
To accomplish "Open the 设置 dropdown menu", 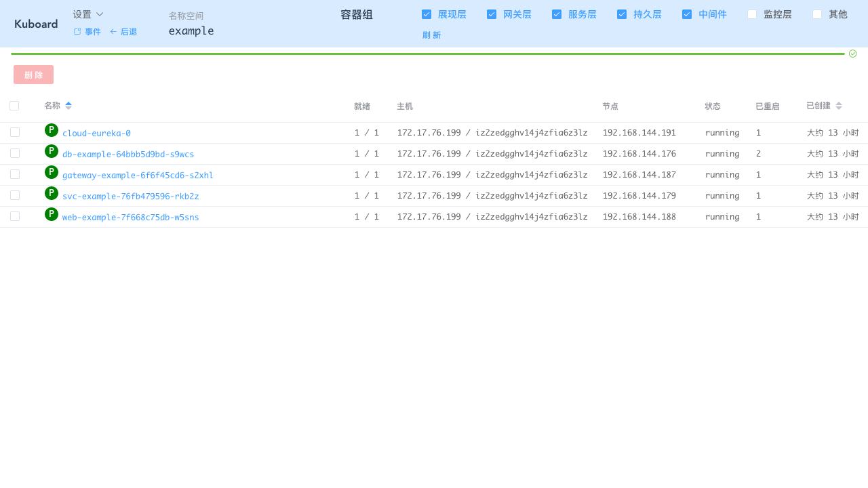I will [88, 14].
